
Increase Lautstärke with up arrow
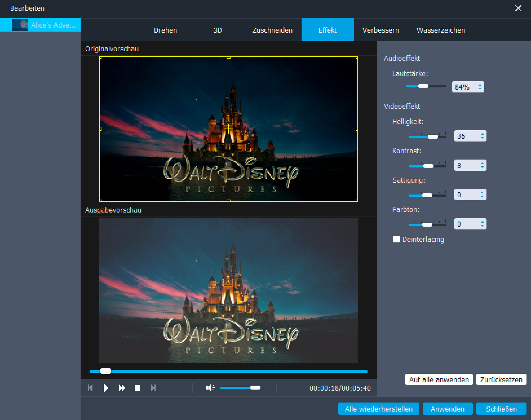coord(480,85)
